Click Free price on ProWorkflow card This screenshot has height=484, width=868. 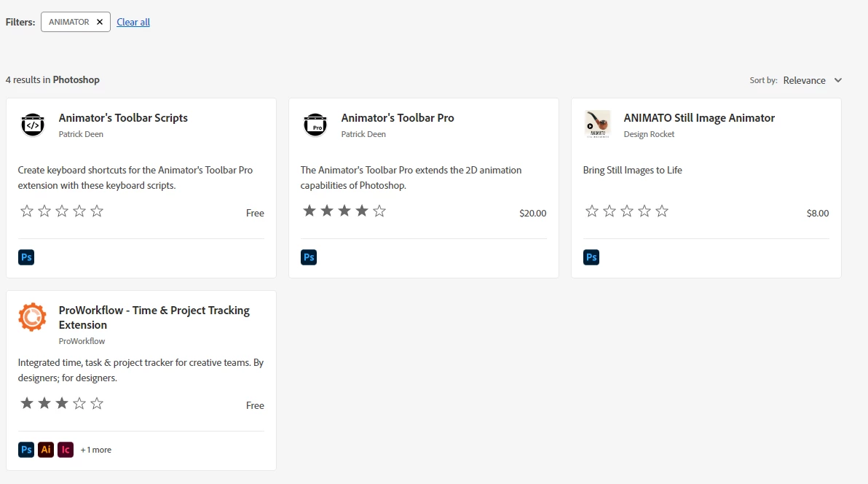pos(255,406)
